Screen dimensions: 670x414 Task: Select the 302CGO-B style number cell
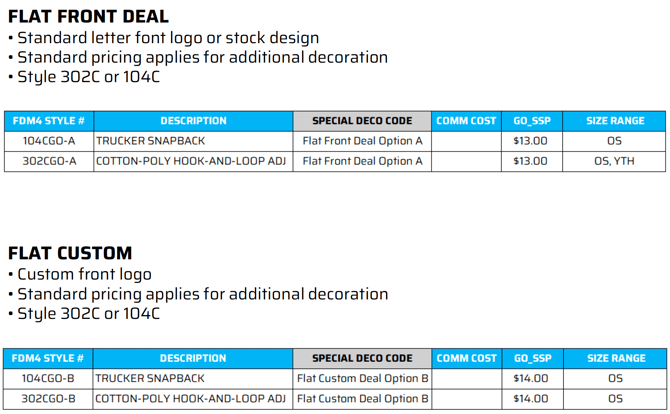49,398
